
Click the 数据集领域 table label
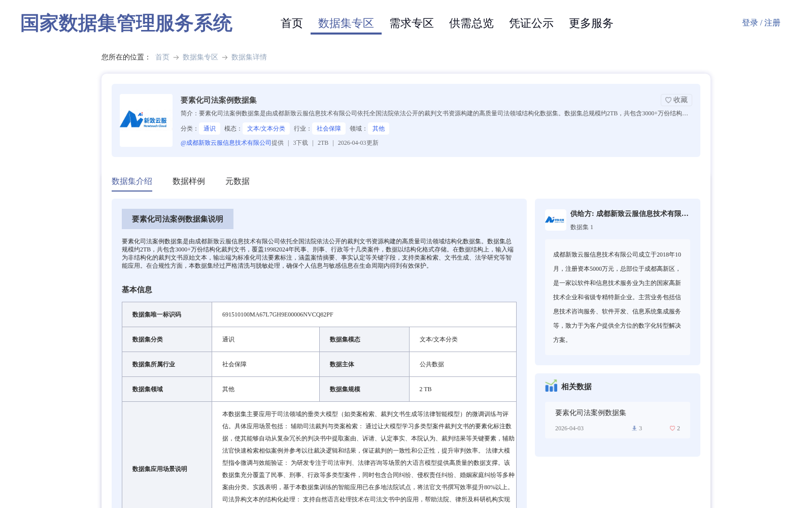pos(148,389)
